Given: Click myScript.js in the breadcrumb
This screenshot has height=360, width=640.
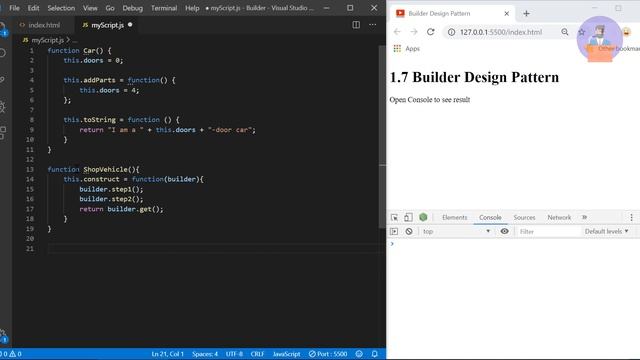Looking at the screenshot, I should [x=48, y=40].
